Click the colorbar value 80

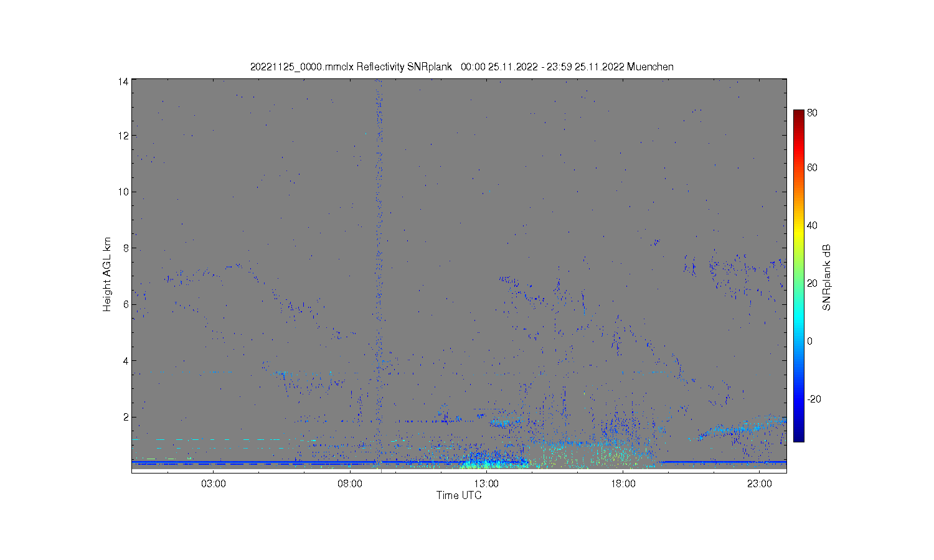(x=812, y=113)
